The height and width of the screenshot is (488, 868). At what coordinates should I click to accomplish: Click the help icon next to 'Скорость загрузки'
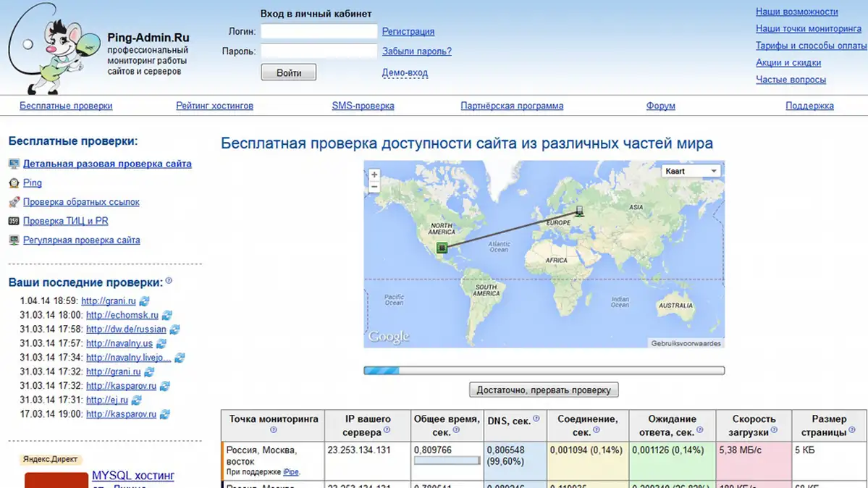774,431
